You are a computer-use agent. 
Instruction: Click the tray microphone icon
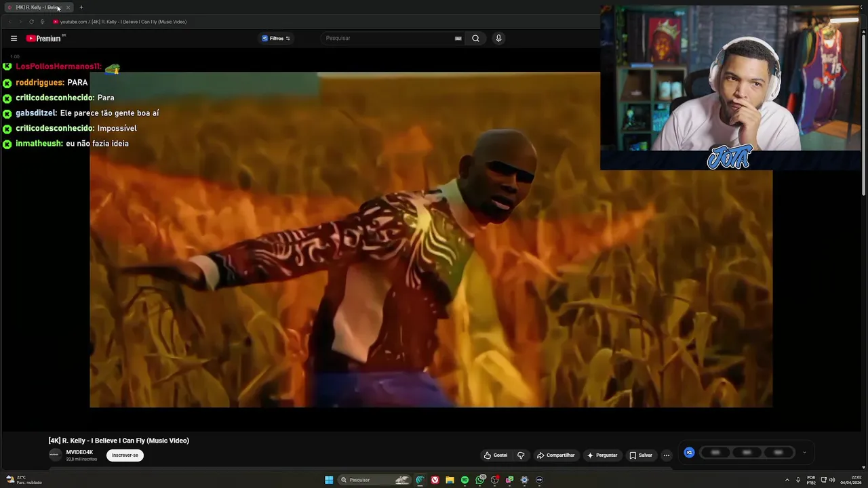[x=798, y=480]
